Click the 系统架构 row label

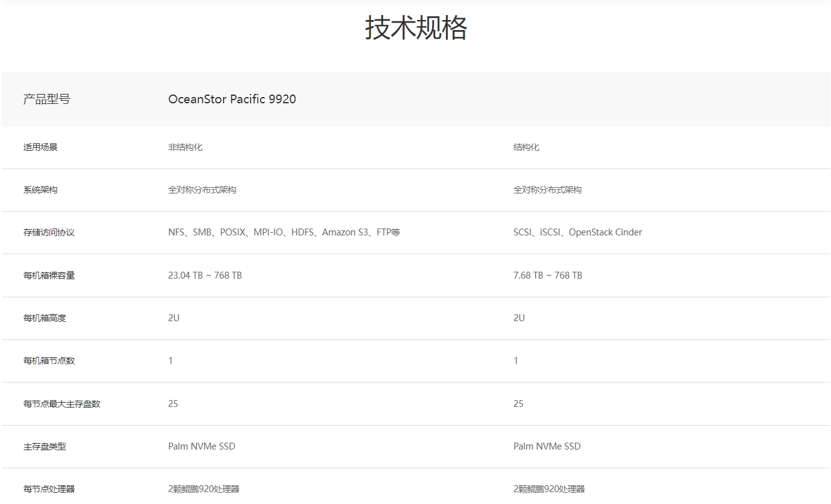40,190
